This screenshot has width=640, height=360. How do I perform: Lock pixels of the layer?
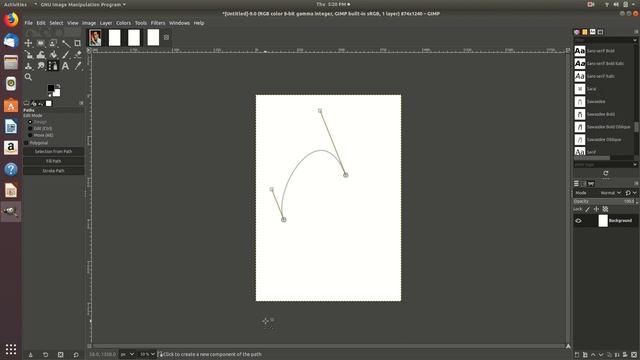[588, 209]
